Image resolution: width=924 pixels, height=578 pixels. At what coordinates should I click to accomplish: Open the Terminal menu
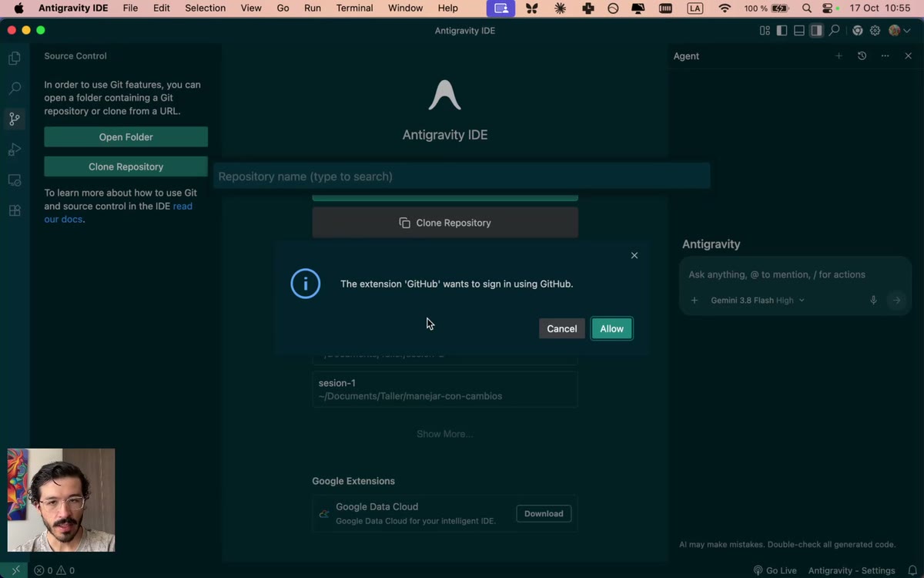(x=354, y=8)
